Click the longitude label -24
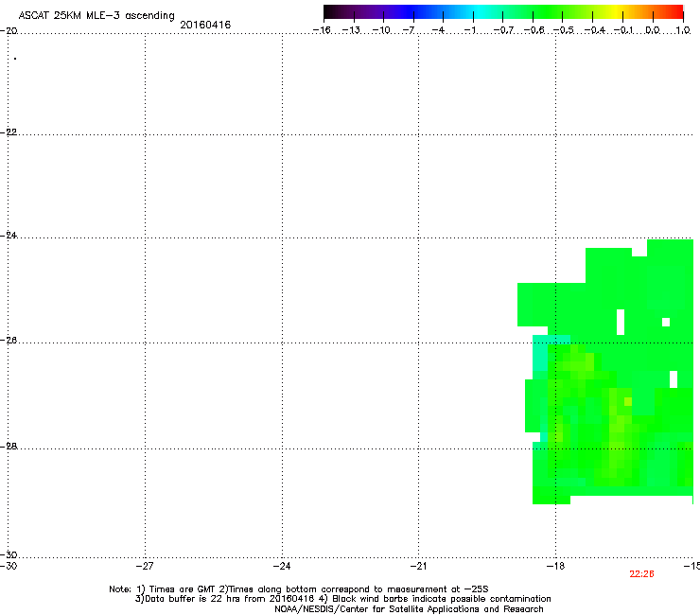Screen dimensions: 700x615 (x=282, y=566)
